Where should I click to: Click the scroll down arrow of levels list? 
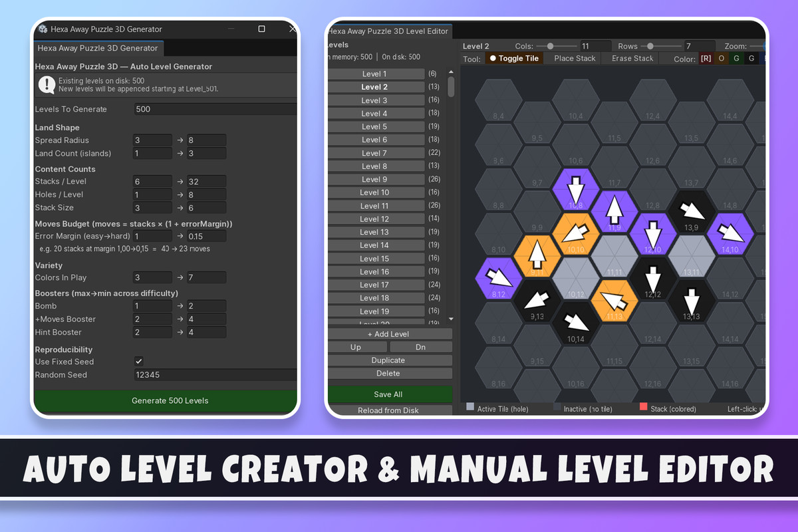(x=452, y=320)
